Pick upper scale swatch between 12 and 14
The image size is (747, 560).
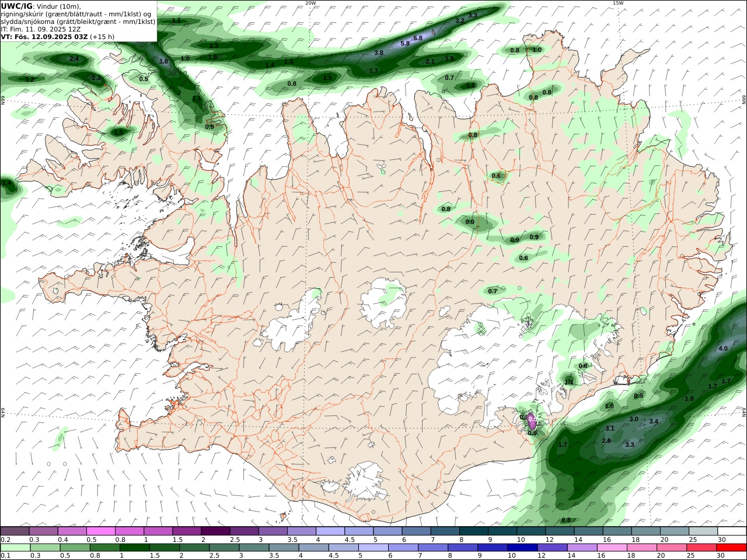point(559,531)
